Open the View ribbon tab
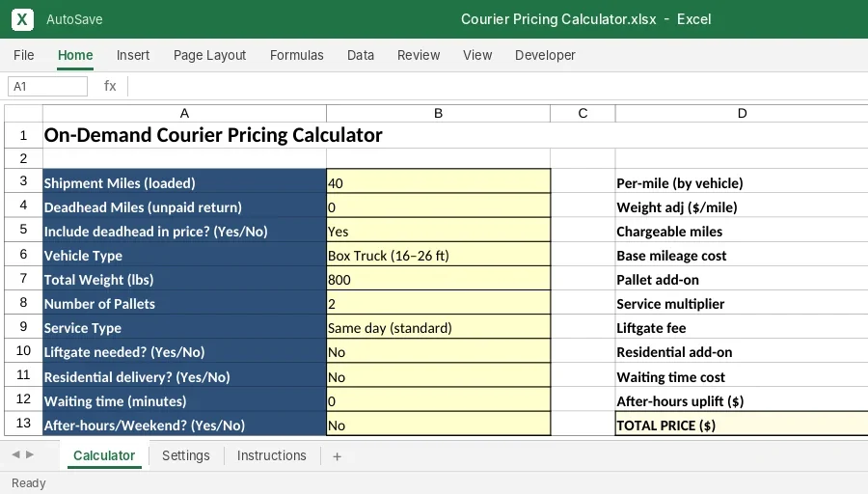Screen dimensions: 868x494 (x=477, y=55)
